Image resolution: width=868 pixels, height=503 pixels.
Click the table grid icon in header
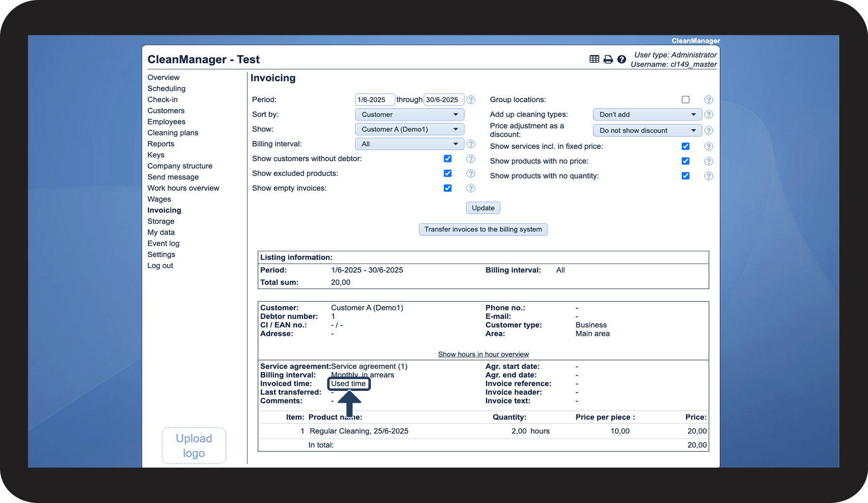coord(594,59)
